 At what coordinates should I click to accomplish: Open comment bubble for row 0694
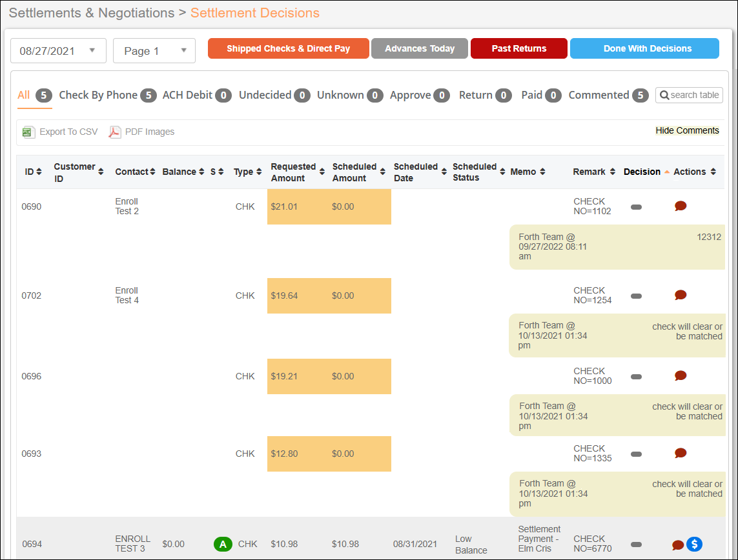click(678, 545)
